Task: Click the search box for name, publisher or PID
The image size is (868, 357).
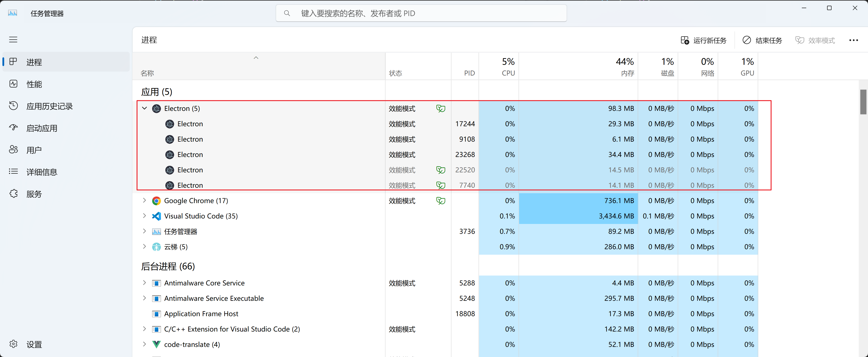Action: click(x=421, y=13)
